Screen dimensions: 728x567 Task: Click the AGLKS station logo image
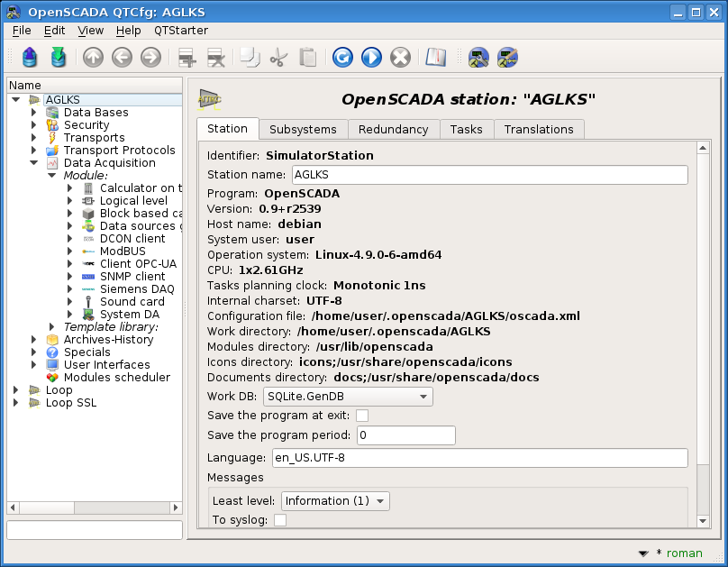[209, 99]
